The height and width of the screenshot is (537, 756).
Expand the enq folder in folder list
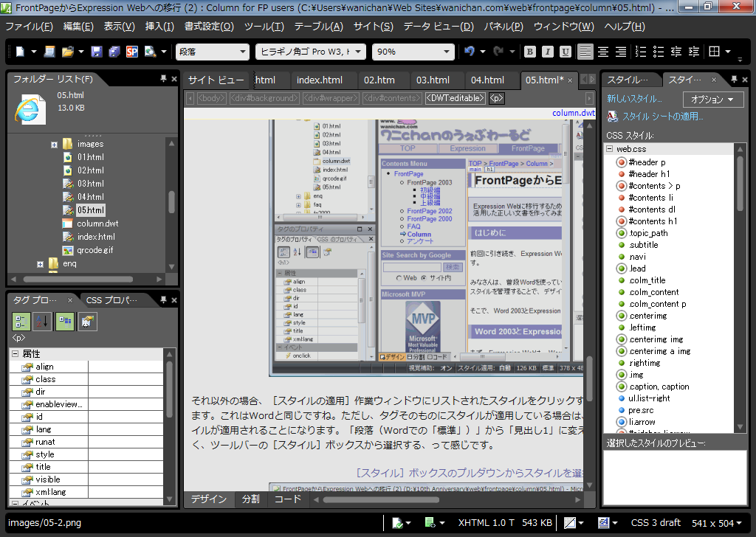click(x=41, y=263)
